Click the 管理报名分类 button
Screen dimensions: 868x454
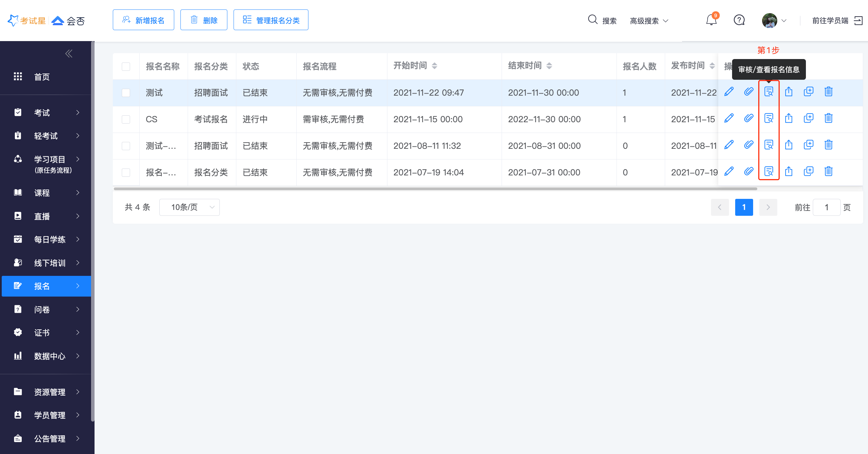[271, 20]
